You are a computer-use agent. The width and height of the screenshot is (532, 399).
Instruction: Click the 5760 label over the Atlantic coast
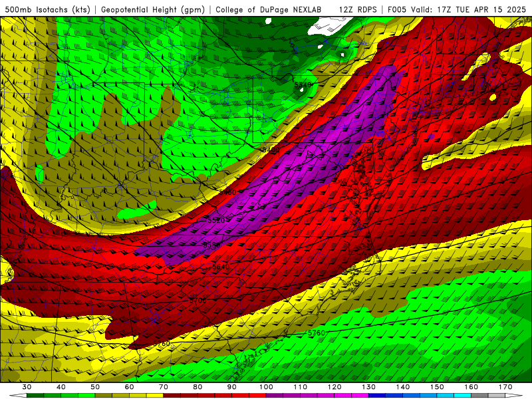[317, 333]
